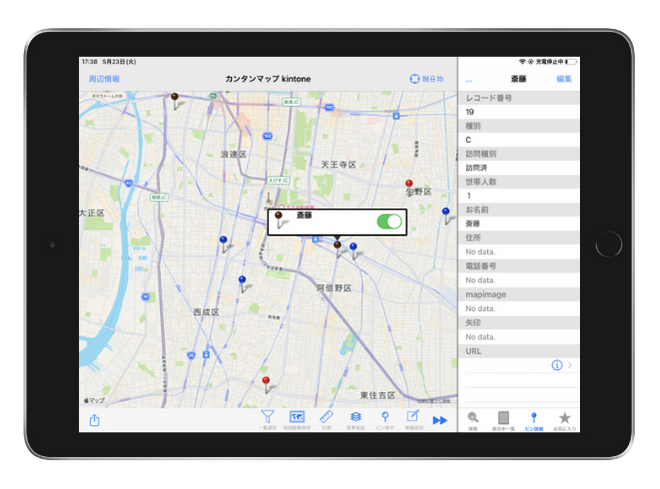Switch to the お気に入り favorites tab
This screenshot has width=660, height=489.
(x=564, y=421)
